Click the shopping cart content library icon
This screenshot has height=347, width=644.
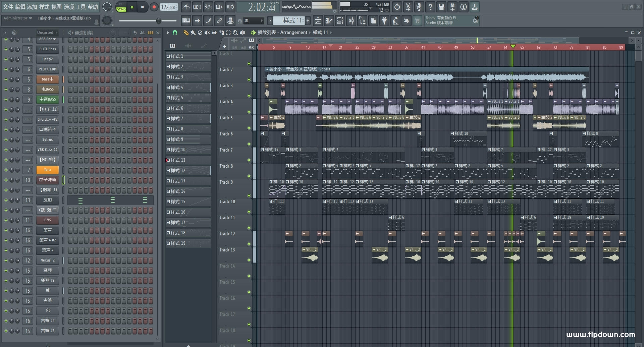(417, 21)
